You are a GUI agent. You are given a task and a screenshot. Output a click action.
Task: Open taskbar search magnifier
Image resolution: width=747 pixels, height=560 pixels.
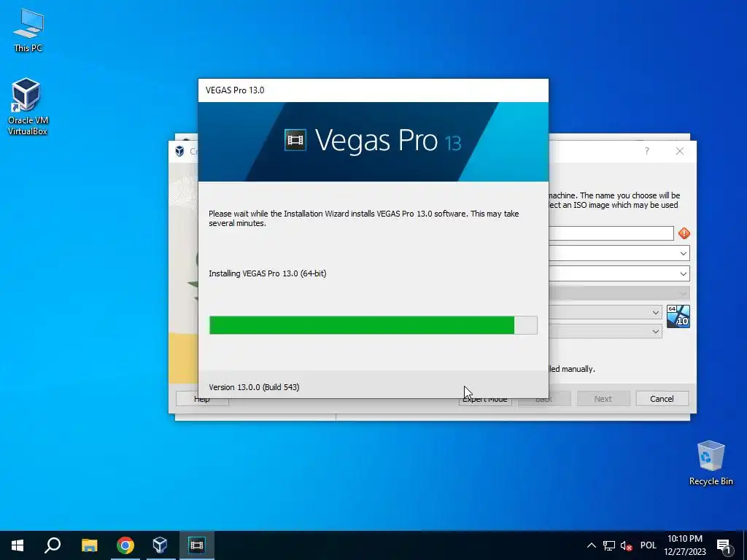click(x=53, y=545)
